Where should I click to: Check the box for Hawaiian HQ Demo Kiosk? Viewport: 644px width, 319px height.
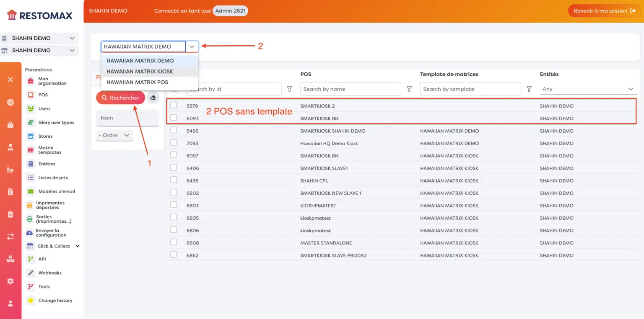(174, 142)
